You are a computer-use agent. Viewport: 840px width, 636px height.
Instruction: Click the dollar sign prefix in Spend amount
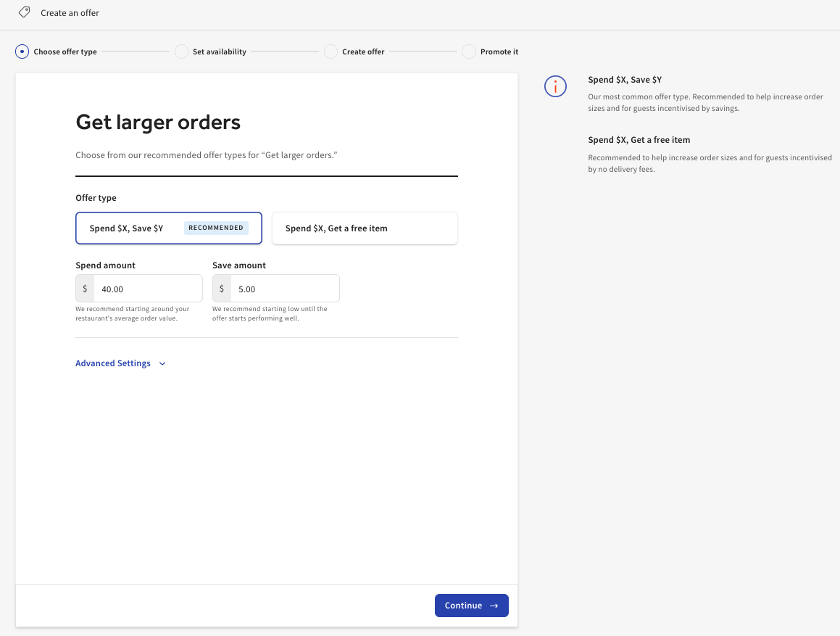click(x=84, y=288)
